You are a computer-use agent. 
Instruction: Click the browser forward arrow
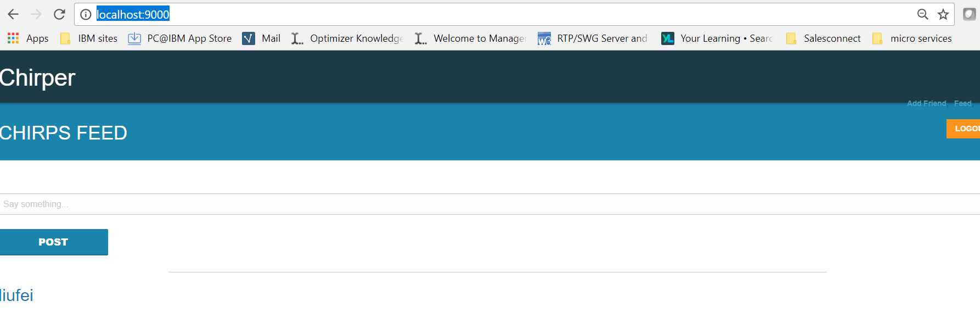(36, 14)
